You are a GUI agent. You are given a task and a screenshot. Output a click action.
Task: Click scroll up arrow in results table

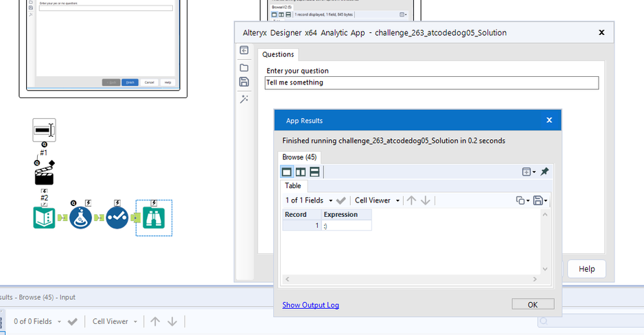pyautogui.click(x=545, y=214)
